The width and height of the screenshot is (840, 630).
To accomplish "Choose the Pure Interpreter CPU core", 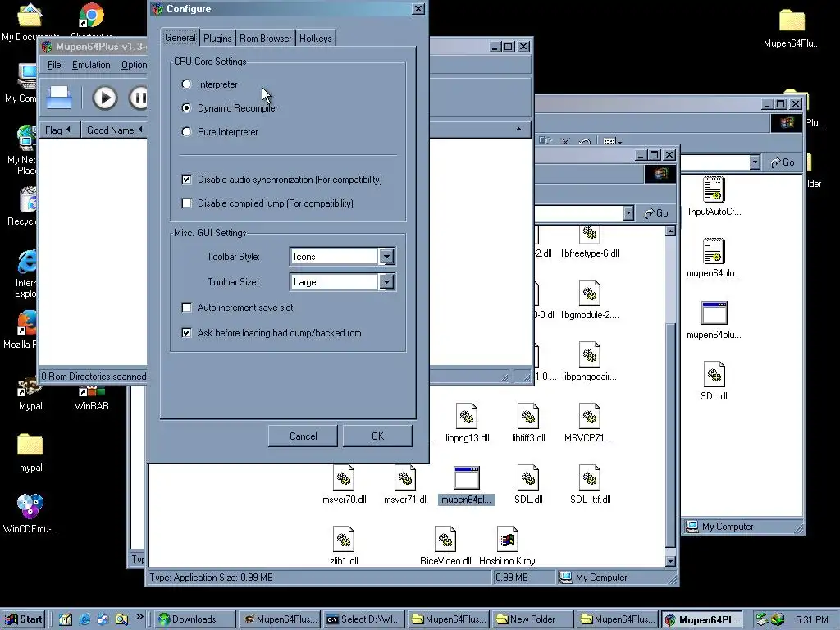I will tap(186, 132).
